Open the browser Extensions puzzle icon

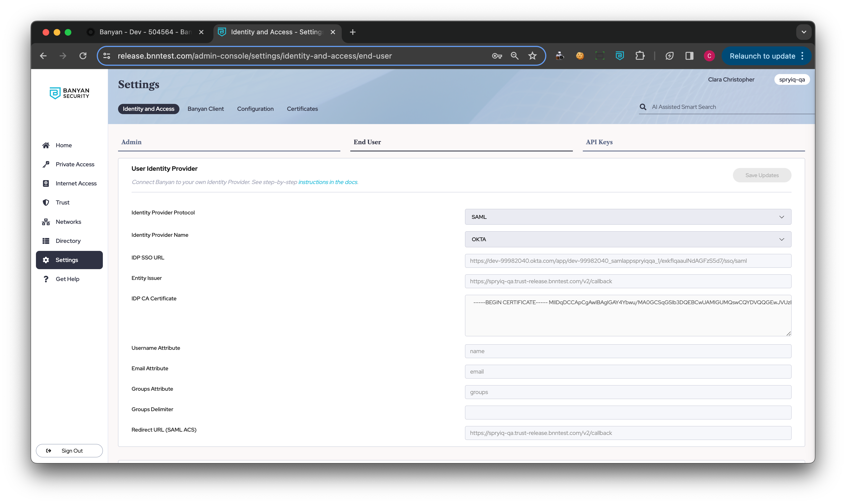pos(640,56)
